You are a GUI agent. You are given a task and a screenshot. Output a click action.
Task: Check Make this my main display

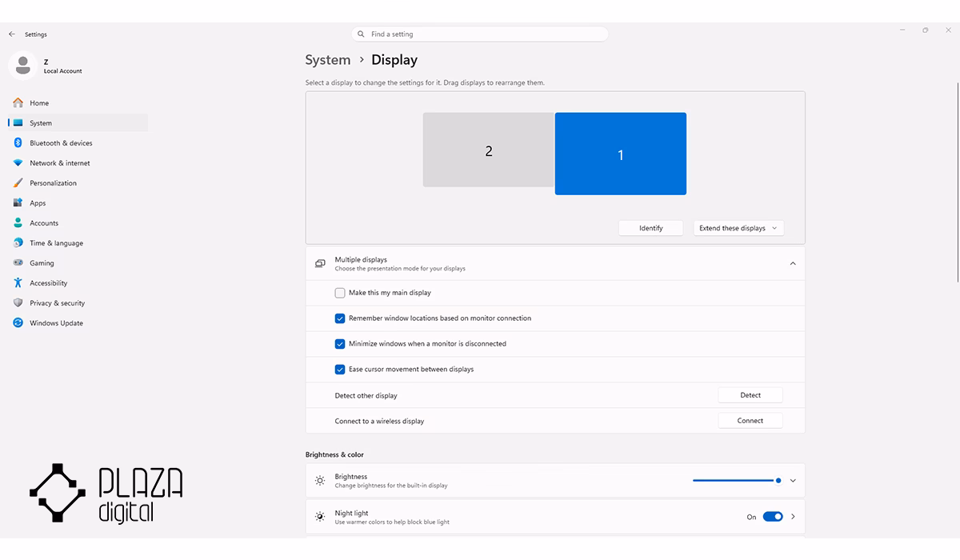pyautogui.click(x=340, y=293)
